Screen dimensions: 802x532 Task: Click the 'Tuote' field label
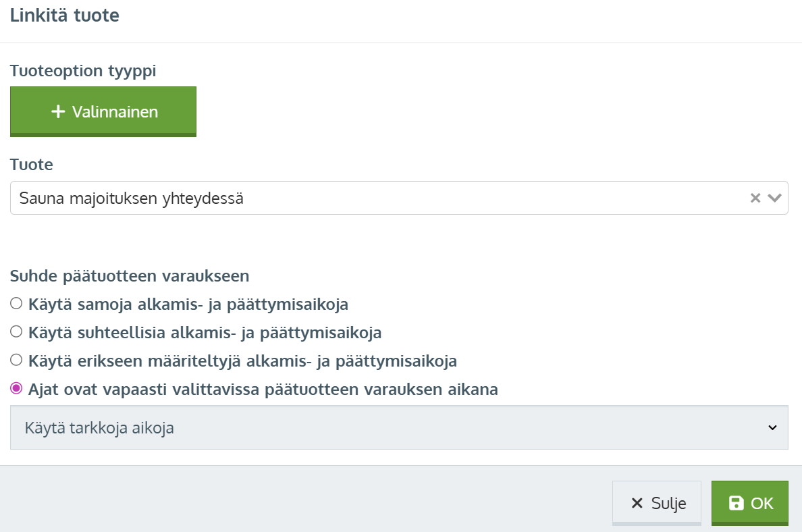click(32, 165)
